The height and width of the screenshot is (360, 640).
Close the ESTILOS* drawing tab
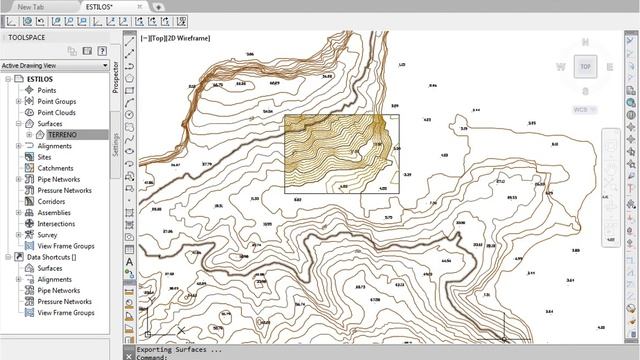(140, 7)
